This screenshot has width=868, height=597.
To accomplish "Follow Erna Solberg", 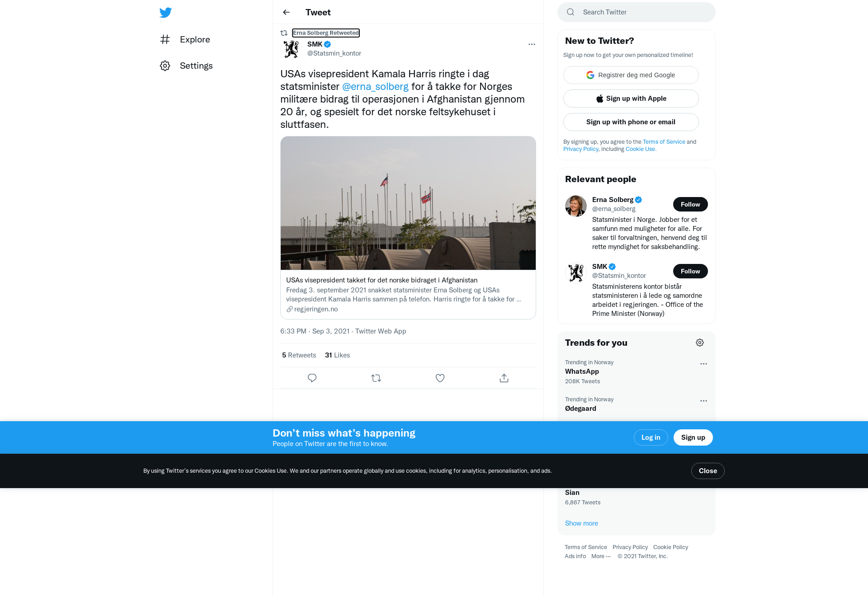I will pos(690,204).
